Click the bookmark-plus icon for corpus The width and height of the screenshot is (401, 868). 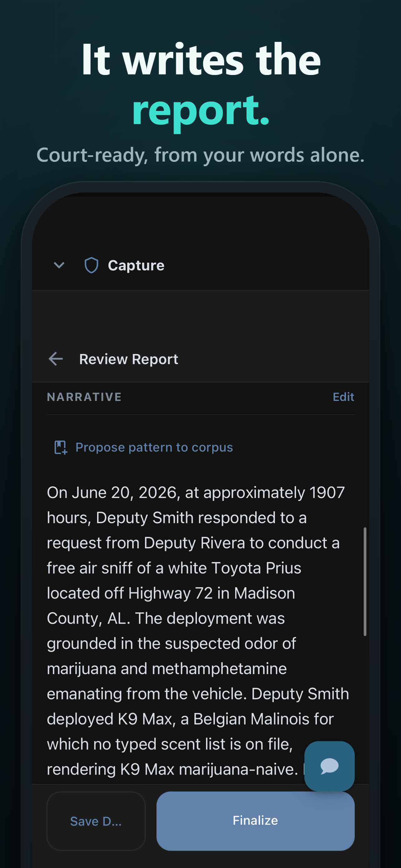pos(61,447)
